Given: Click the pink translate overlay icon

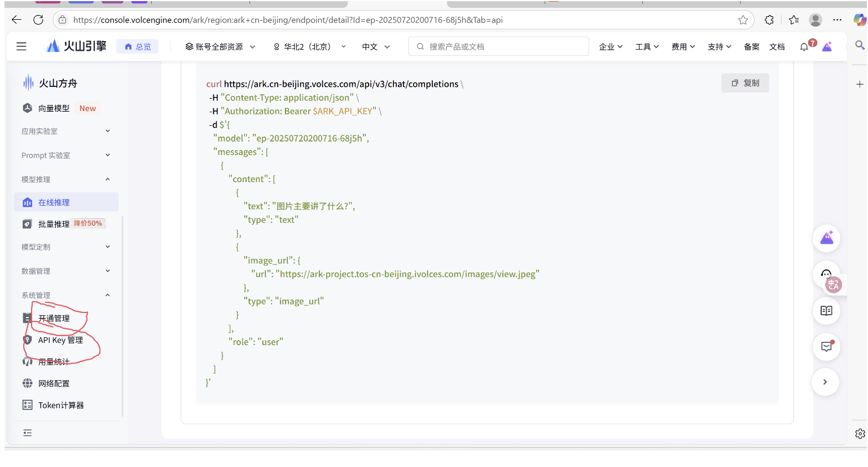Looking at the screenshot, I should 834,285.
